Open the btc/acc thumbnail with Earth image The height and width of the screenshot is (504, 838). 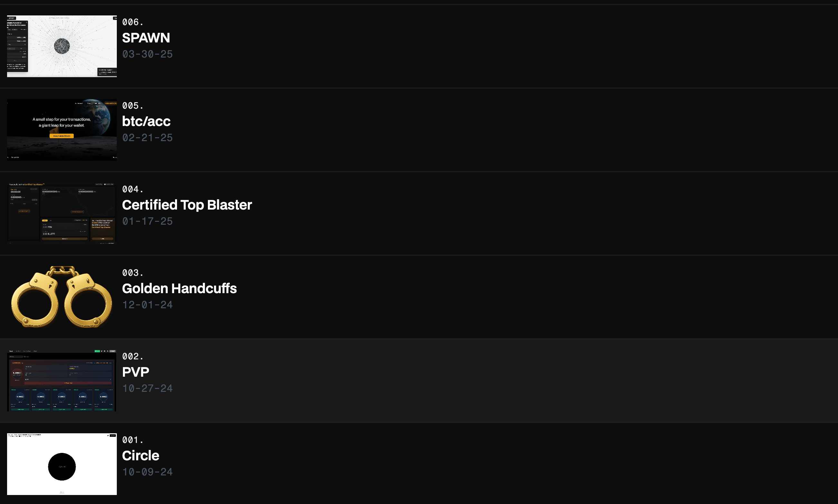click(62, 130)
